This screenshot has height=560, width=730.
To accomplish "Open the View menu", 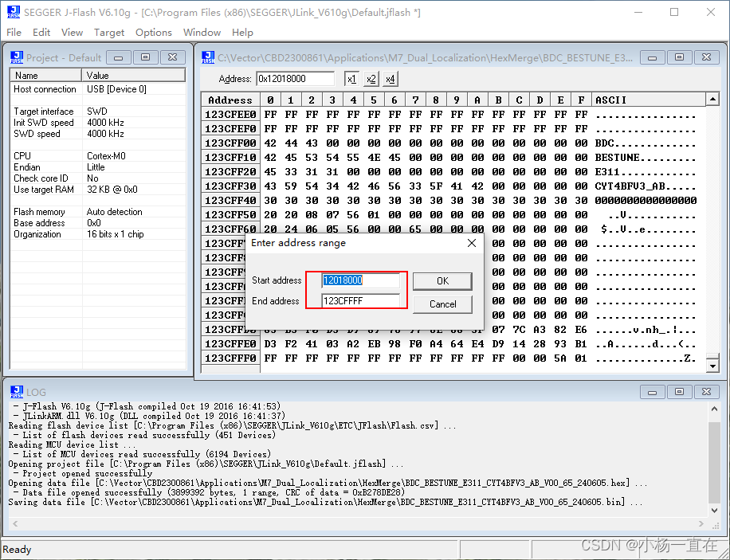I will [72, 33].
